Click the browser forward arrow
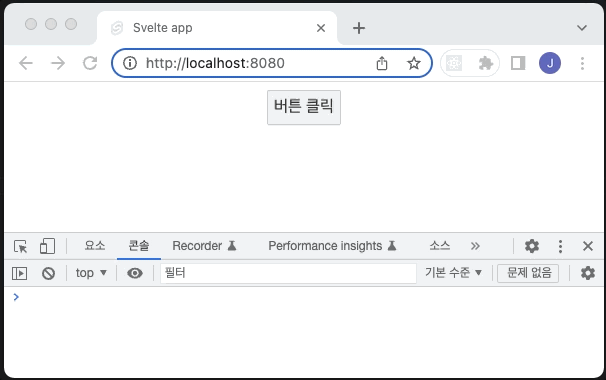This screenshot has height=380, width=606. 58,63
